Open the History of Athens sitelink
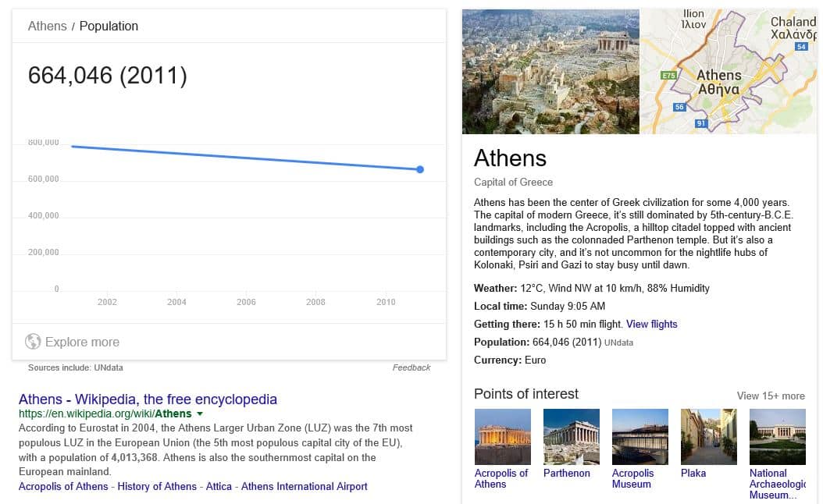823x504 pixels. tap(157, 486)
